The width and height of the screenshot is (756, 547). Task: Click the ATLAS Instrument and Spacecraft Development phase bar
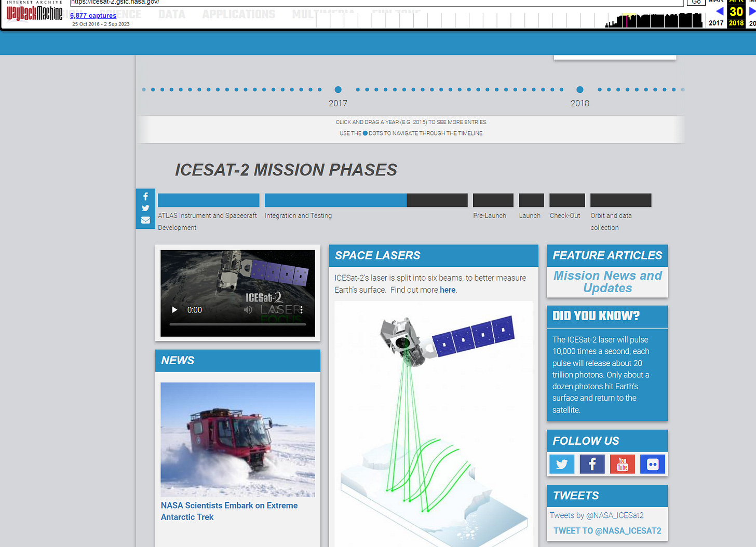(x=209, y=200)
